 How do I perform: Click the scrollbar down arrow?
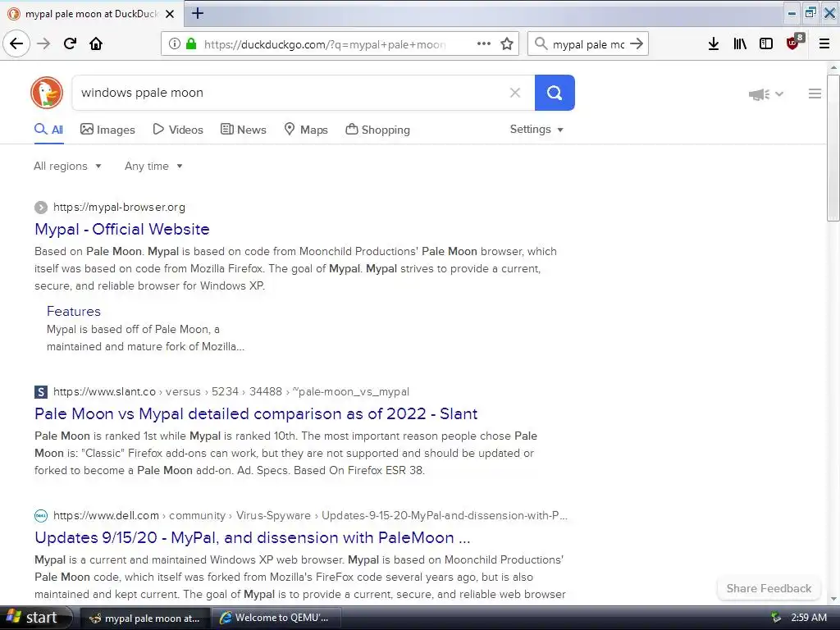coord(833,599)
